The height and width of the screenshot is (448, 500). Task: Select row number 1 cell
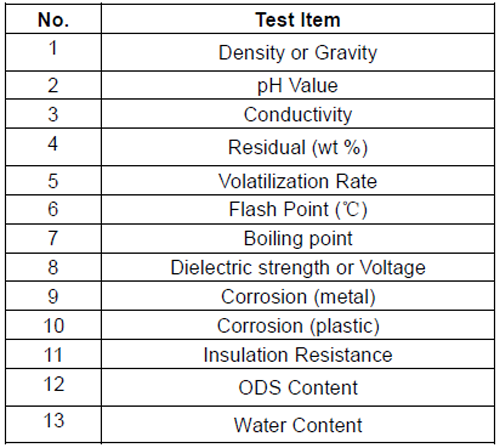point(53,52)
